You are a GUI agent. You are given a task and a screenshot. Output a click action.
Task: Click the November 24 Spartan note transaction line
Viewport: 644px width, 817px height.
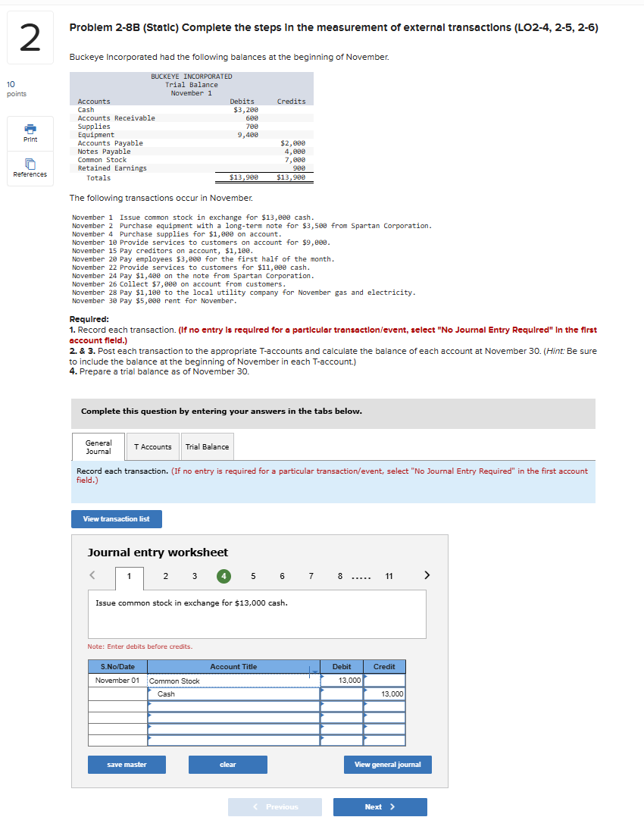[193, 276]
